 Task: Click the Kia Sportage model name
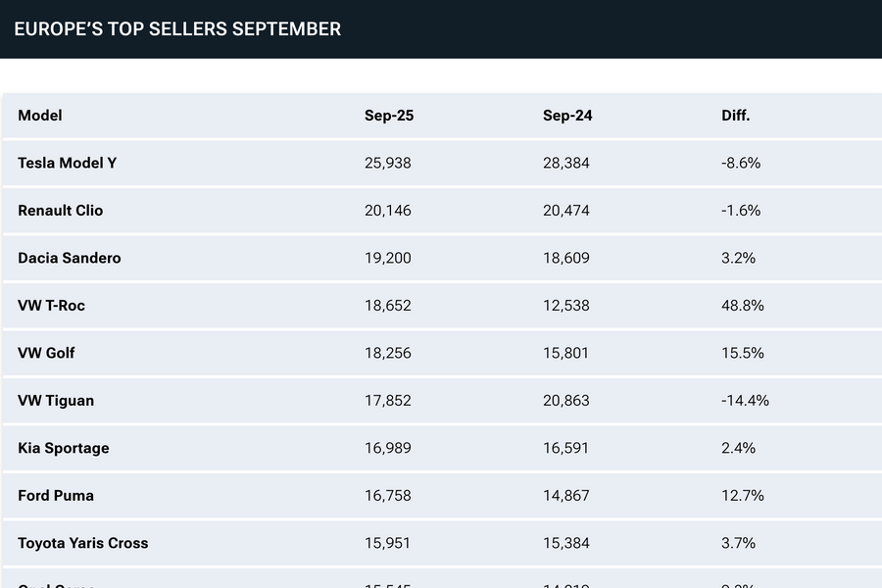click(64, 448)
